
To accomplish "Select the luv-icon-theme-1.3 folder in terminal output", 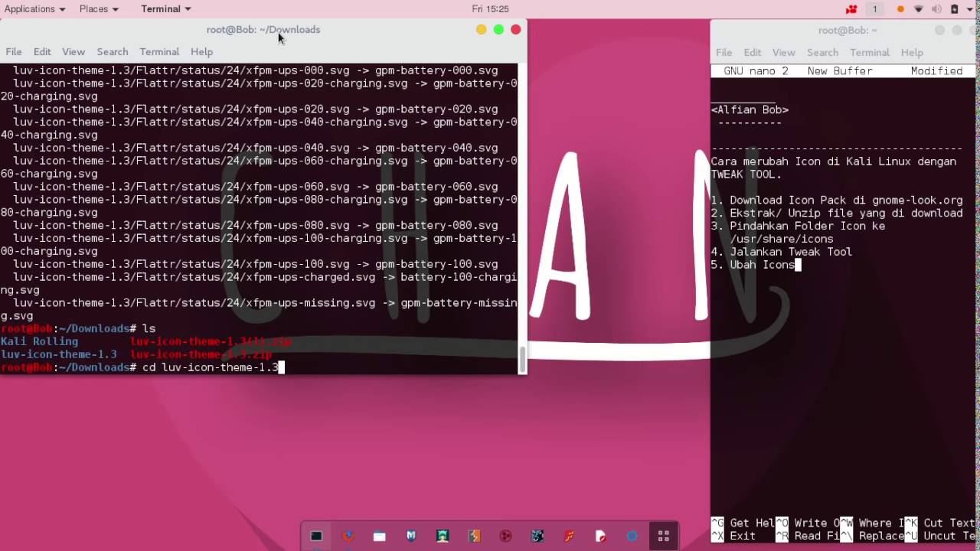I will pos(58,354).
